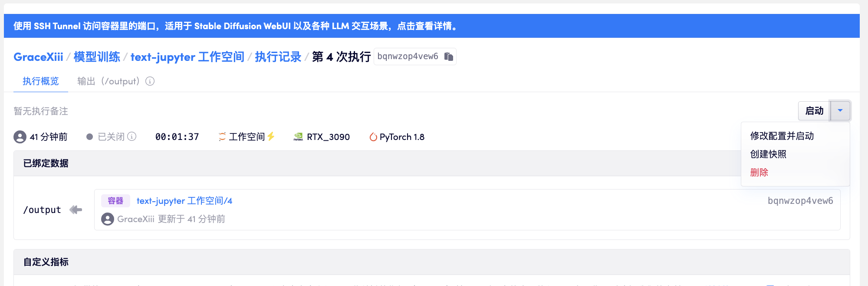Click info icon next to 输出 (/output) tab
Screen dimensions: 868x286
click(150, 81)
